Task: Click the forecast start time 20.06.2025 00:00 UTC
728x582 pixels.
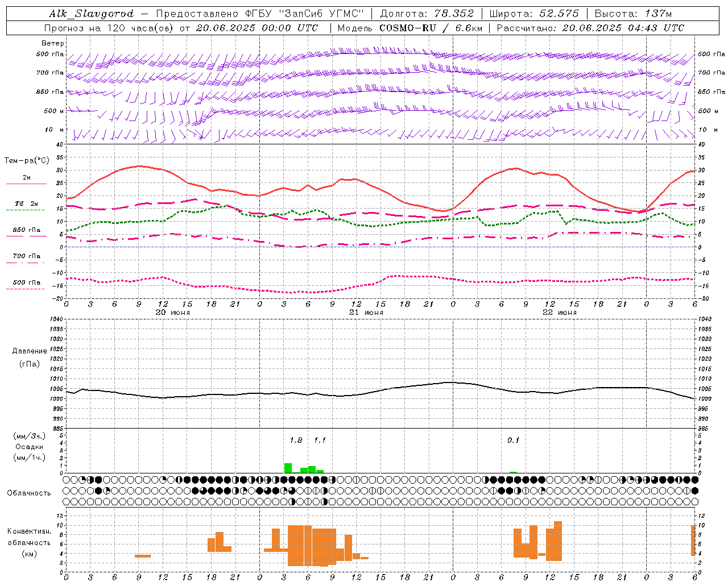Action: pos(257,28)
